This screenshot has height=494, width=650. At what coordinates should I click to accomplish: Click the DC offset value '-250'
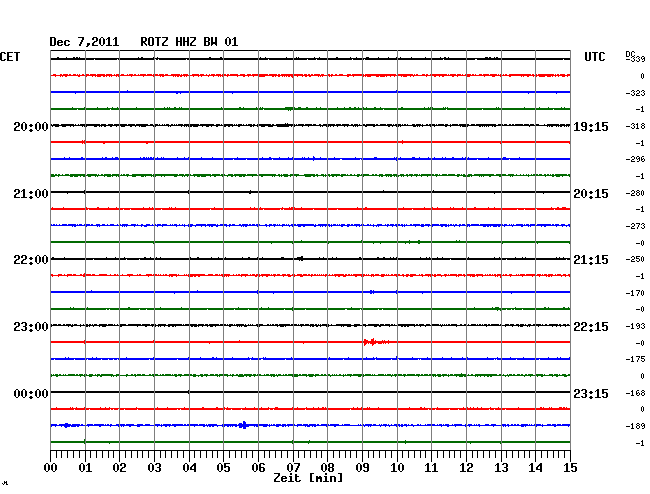pyautogui.click(x=635, y=259)
